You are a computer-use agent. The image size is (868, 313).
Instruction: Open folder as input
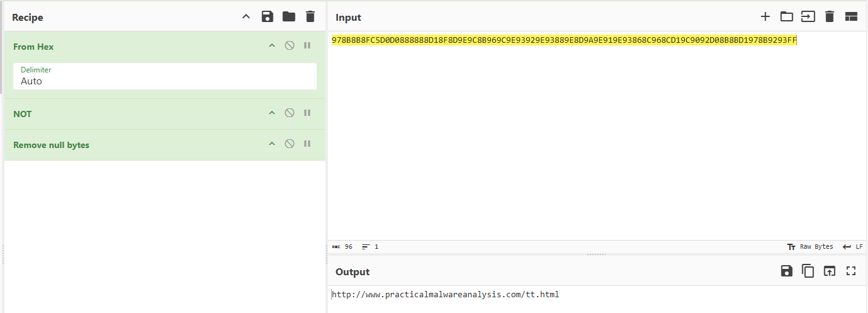[x=786, y=17]
